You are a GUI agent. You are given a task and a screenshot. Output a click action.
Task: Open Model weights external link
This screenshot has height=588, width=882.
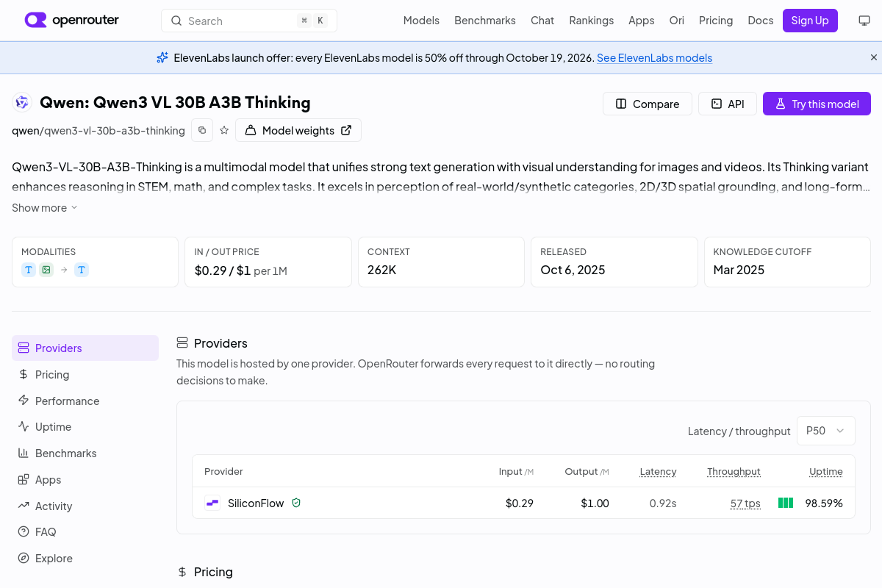[x=298, y=130]
